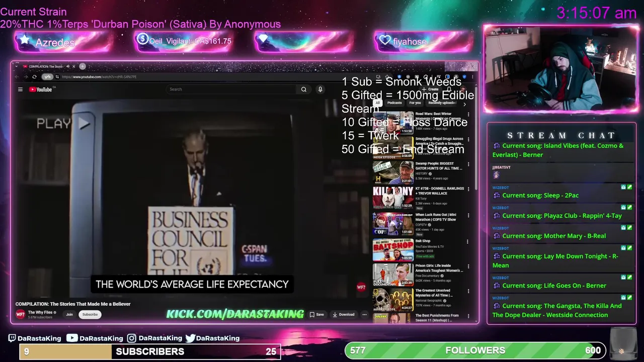The height and width of the screenshot is (362, 644).
Task: Open KT #758 Kill Tony title
Action: click(440, 191)
